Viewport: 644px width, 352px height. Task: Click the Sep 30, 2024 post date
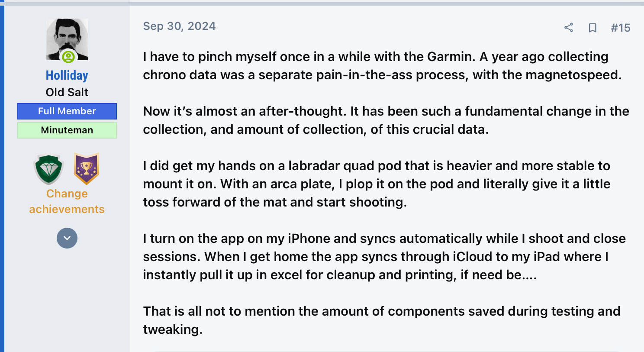pos(179,26)
